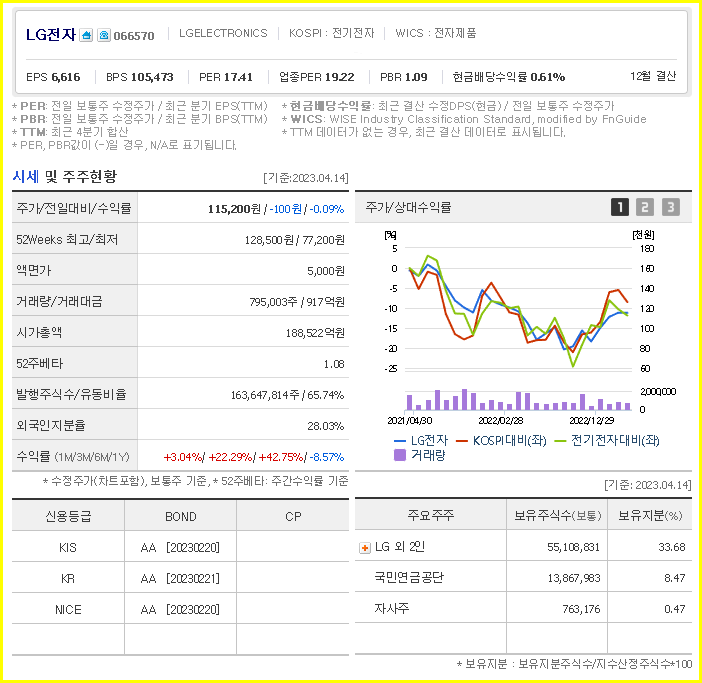Image resolution: width=702 pixels, height=683 pixels.
Task: Switch to chart tab 1
Action: pos(620,207)
